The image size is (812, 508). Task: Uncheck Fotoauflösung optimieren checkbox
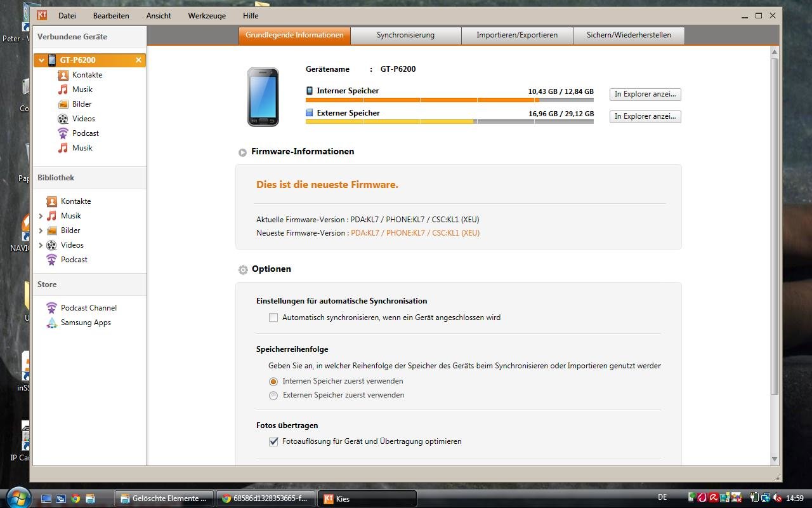tap(273, 441)
